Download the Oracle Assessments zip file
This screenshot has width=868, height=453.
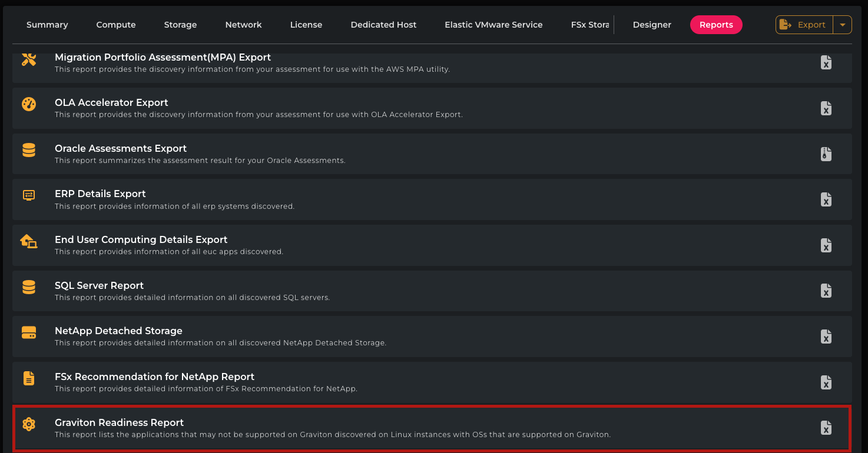(x=826, y=154)
